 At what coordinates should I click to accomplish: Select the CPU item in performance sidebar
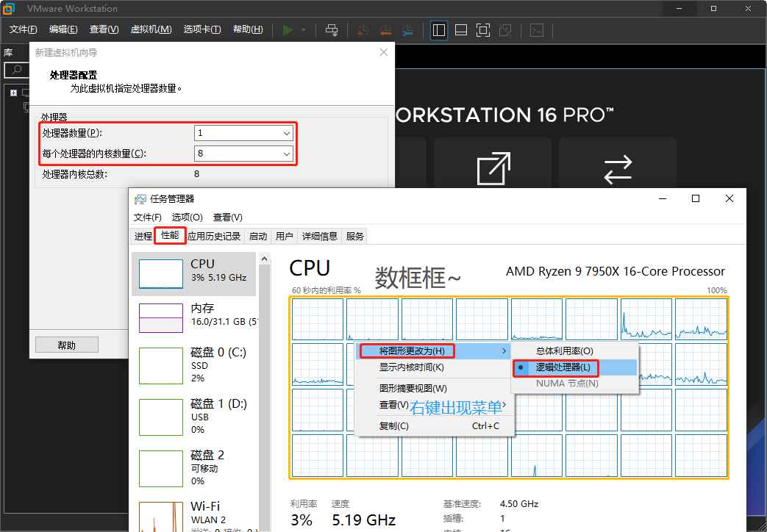coord(193,274)
